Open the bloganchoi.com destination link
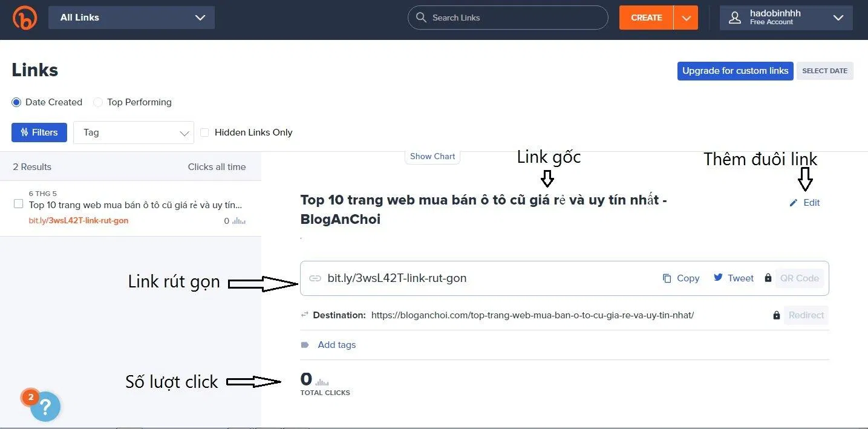Screen dimensions: 868x429 532,315
